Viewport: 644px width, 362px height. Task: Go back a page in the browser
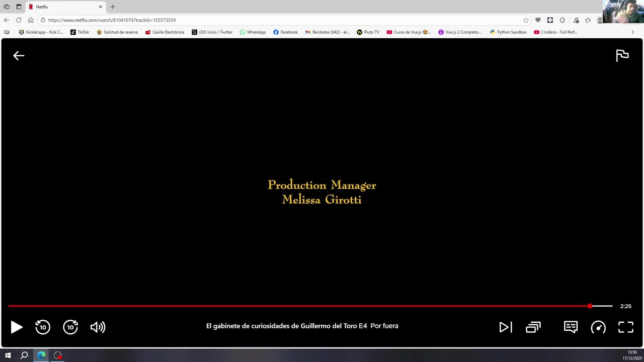pos(7,20)
